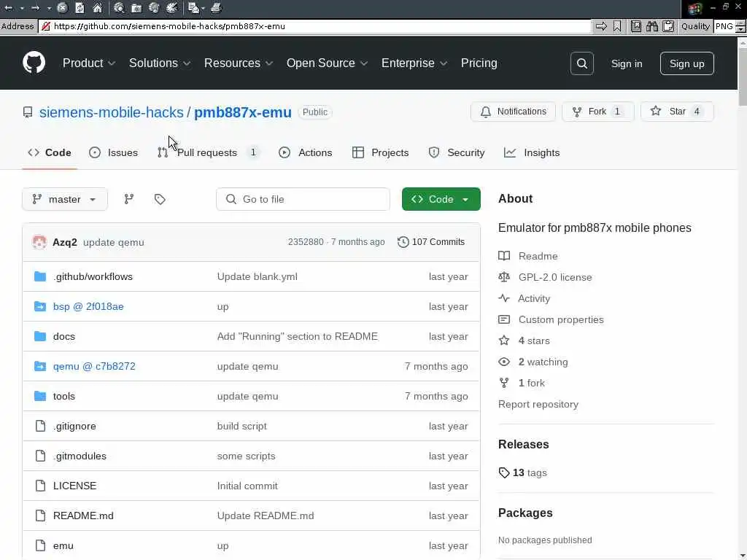The width and height of the screenshot is (747, 560).
Task: Open the qemu @ c7b8272 submodule
Action: (x=94, y=367)
